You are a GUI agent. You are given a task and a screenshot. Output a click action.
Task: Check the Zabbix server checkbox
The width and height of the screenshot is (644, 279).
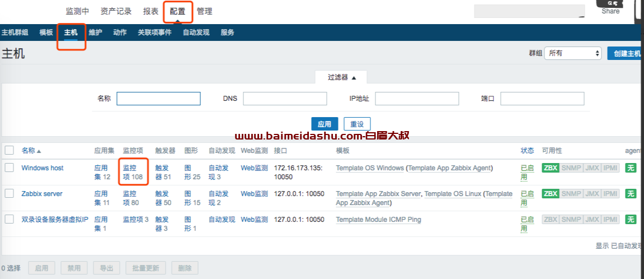[x=10, y=193]
